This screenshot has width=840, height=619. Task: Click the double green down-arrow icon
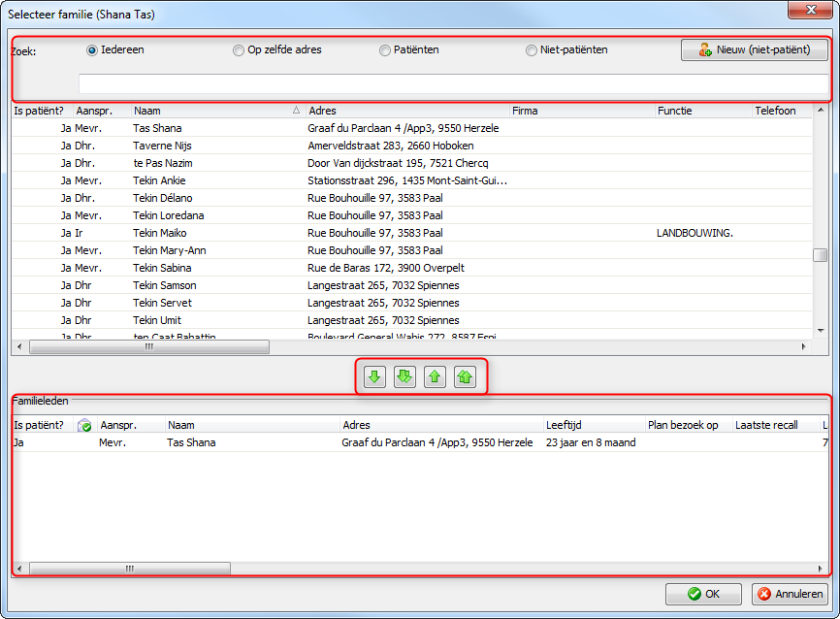(404, 376)
